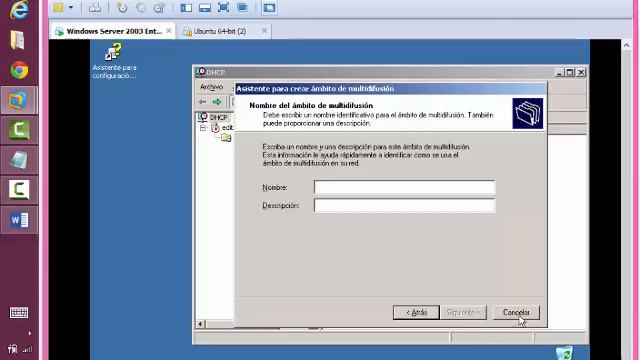Click the console view toolbar icon
This screenshot has height=360, width=640.
(x=269, y=7)
